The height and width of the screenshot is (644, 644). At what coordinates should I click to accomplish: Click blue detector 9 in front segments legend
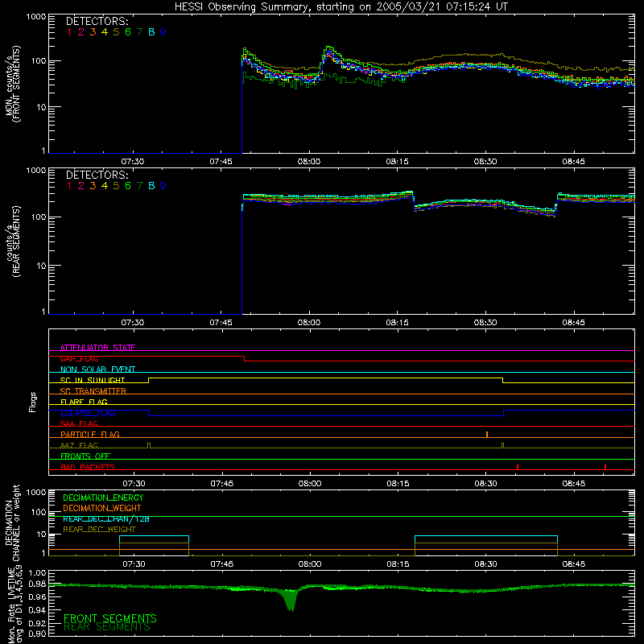pyautogui.click(x=163, y=32)
